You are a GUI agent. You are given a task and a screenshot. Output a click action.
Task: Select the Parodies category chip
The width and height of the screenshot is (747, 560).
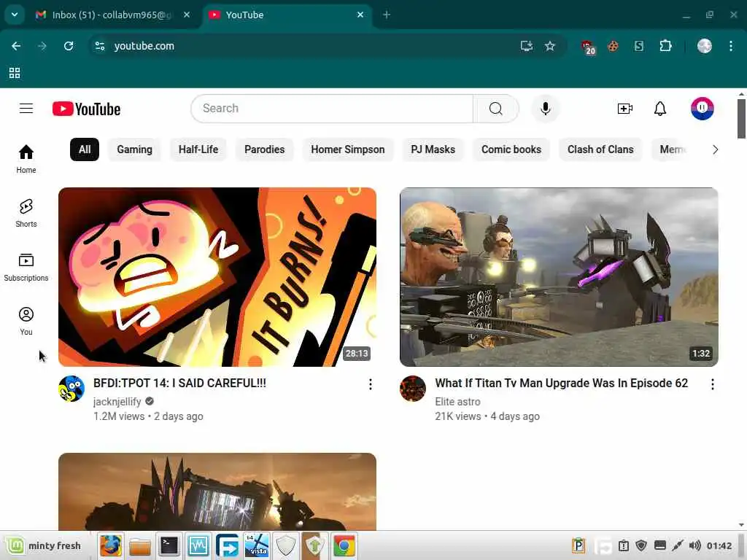264,149
